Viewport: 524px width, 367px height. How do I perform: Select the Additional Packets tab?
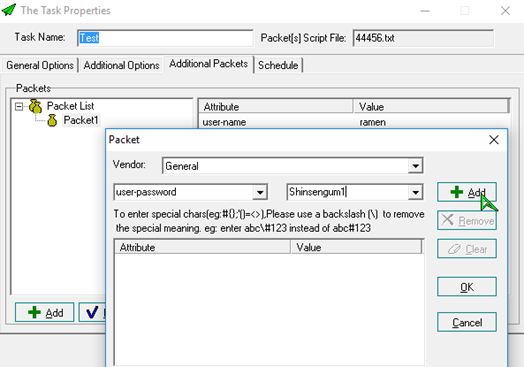(209, 64)
